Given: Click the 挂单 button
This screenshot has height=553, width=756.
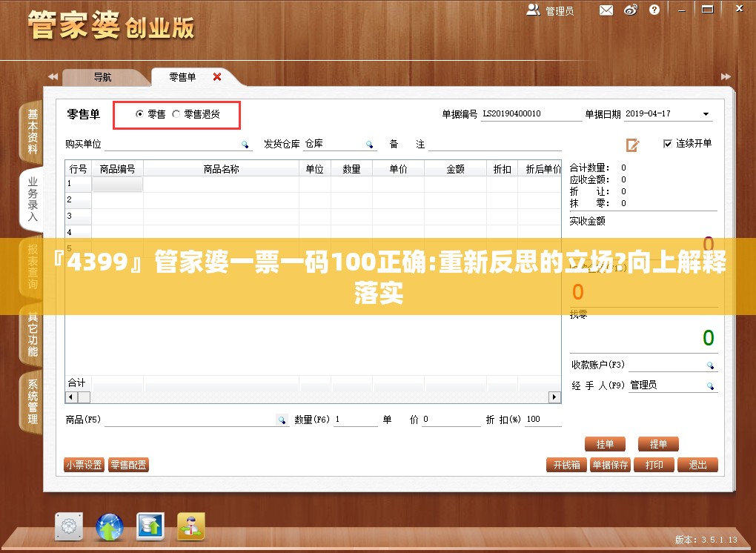Looking at the screenshot, I should coord(605,444).
